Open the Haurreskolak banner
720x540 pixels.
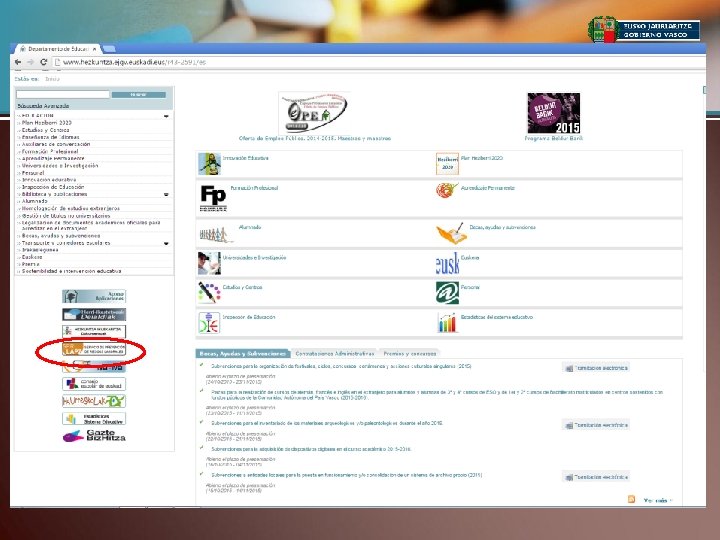(94, 401)
